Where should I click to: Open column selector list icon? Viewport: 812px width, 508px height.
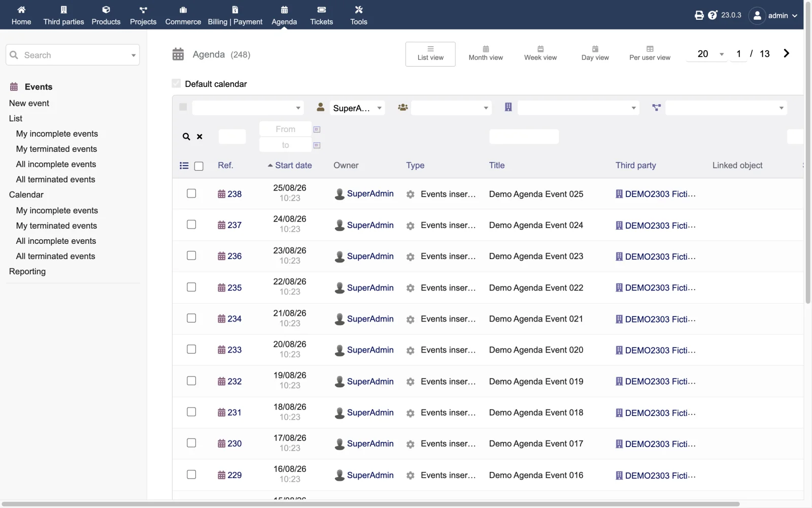coord(184,166)
